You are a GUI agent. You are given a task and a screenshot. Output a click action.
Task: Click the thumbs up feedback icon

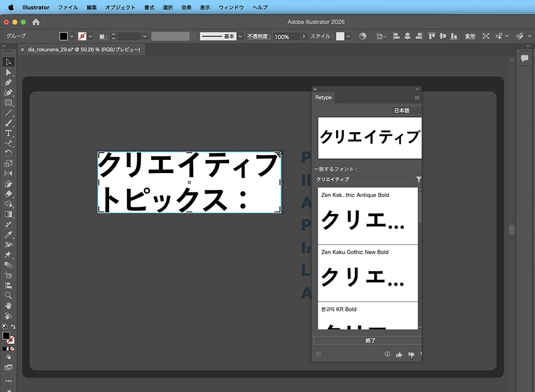tap(399, 354)
